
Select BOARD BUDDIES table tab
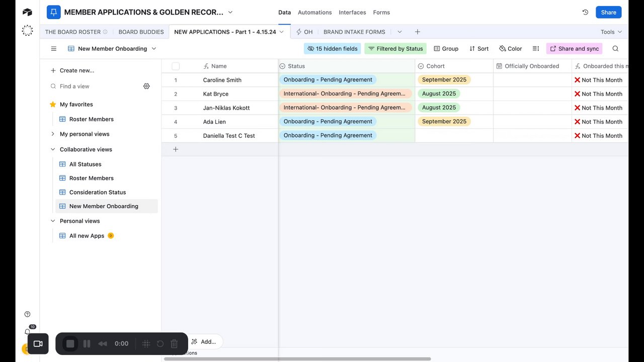[x=141, y=32]
